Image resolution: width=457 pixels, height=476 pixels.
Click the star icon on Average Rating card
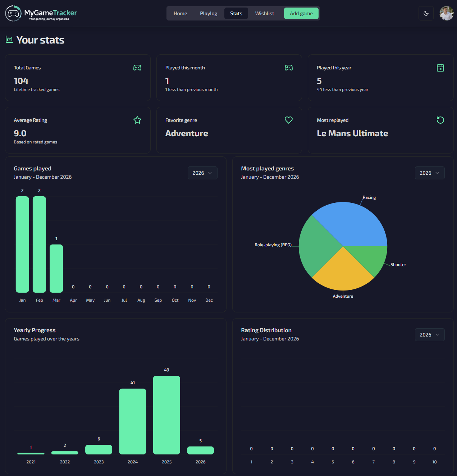click(137, 120)
